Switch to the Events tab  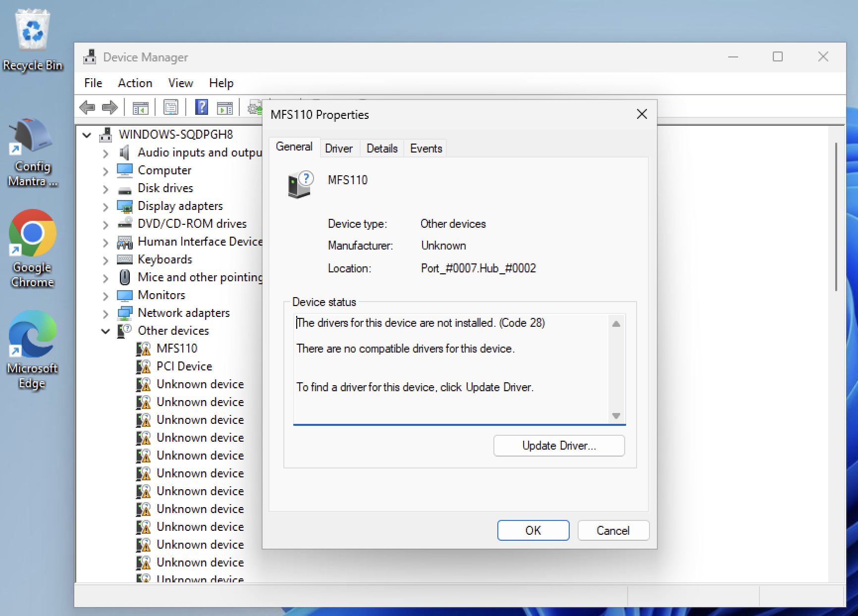(426, 149)
